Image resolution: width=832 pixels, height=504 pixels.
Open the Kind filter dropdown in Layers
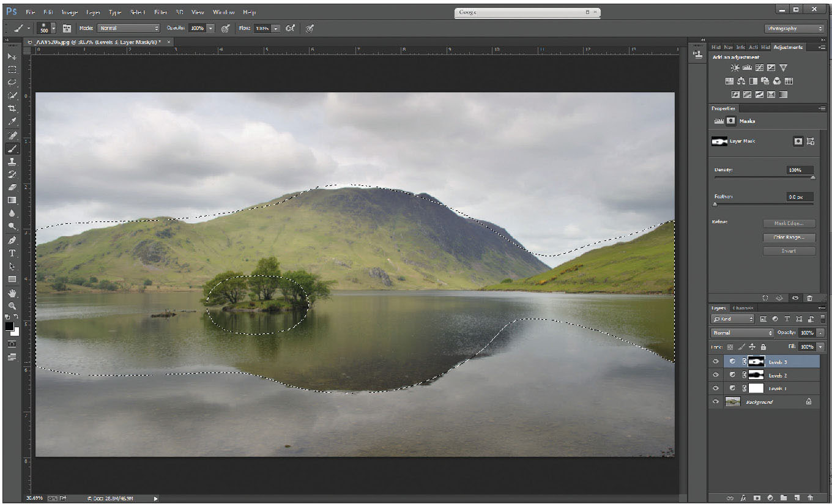[733, 319]
